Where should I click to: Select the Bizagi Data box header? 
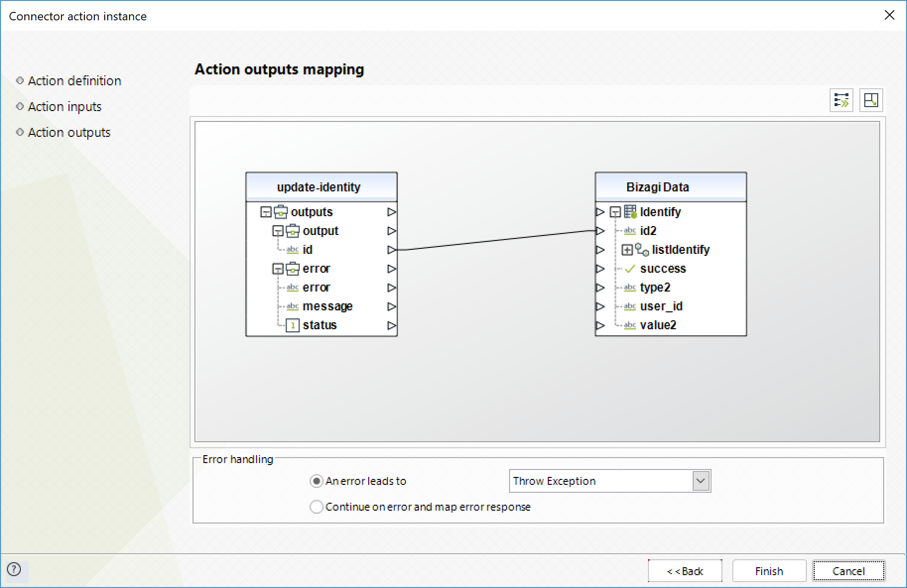671,187
